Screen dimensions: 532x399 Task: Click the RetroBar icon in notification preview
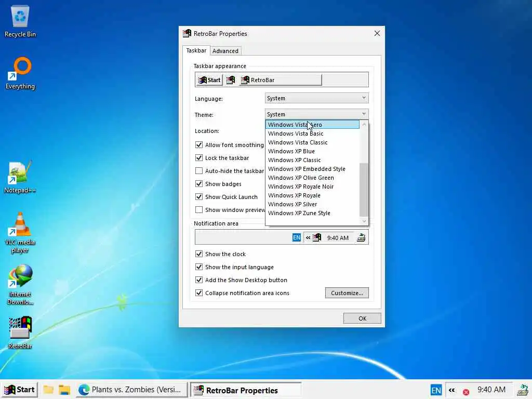click(317, 237)
